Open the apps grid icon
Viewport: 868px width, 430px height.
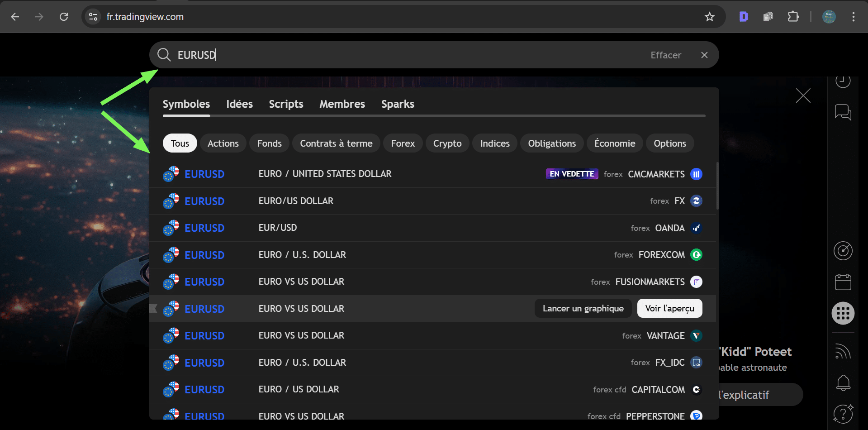point(843,313)
